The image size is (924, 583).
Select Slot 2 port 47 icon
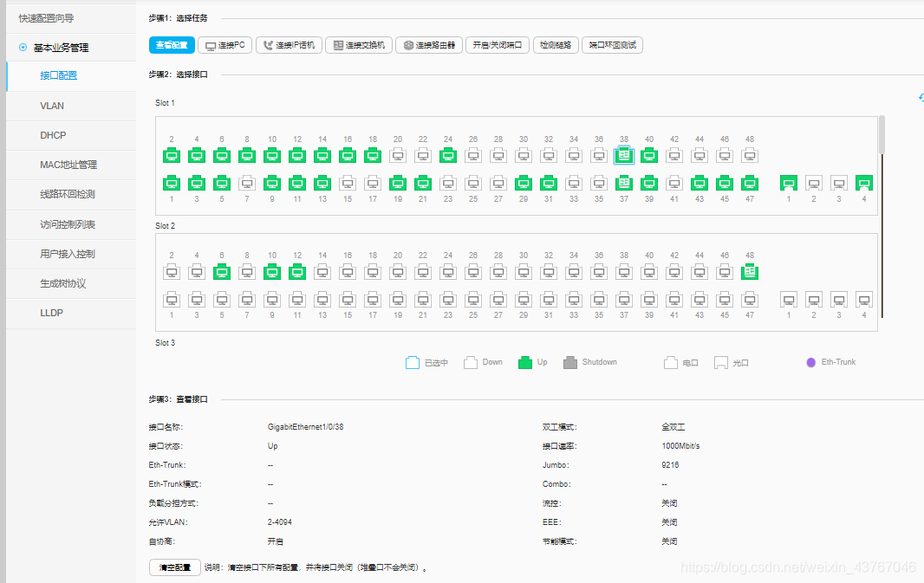pyautogui.click(x=750, y=300)
